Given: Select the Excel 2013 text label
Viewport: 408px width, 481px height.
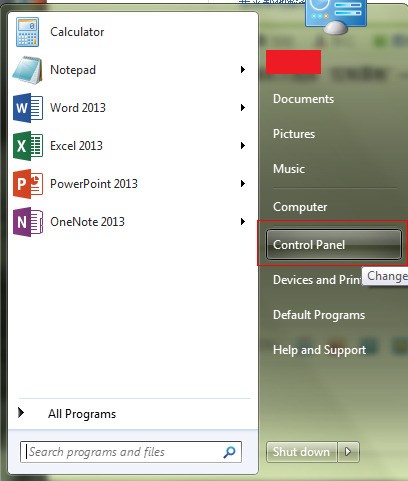Looking at the screenshot, I should click(76, 146).
